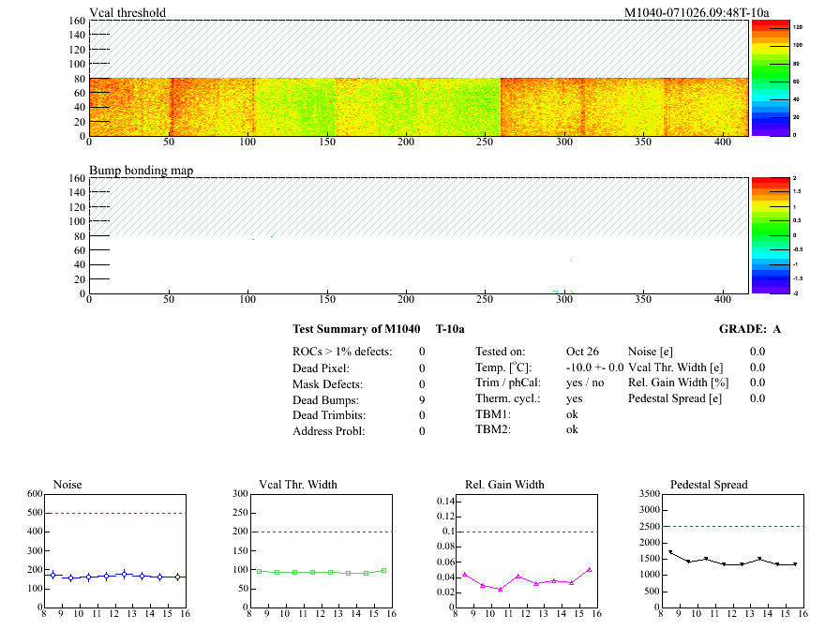Click the 'ok' value next to TBM1
The height and width of the screenshot is (630, 840).
click(572, 414)
